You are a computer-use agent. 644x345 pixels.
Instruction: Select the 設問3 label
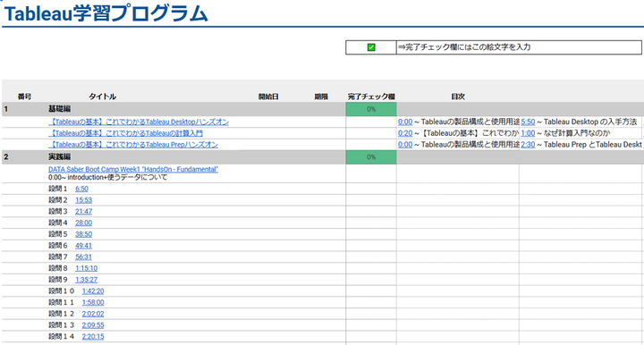[58, 211]
